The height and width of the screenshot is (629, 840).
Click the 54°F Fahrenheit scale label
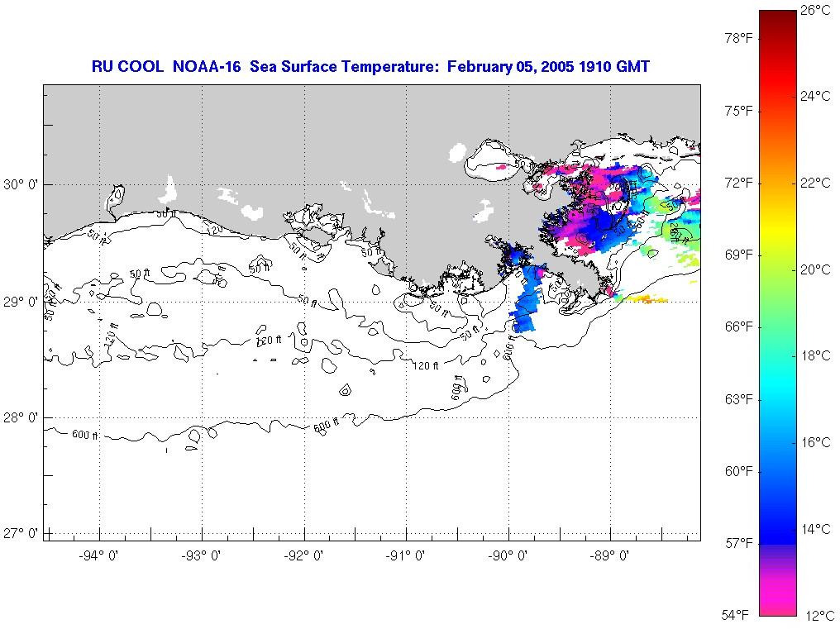coord(735,614)
